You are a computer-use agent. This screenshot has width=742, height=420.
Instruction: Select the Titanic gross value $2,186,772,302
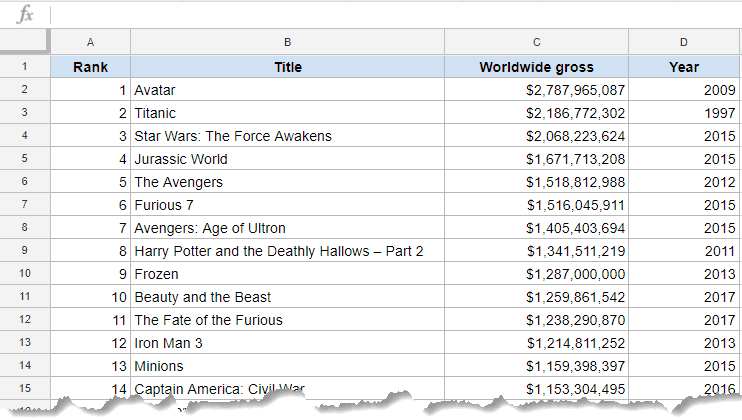tap(536, 113)
